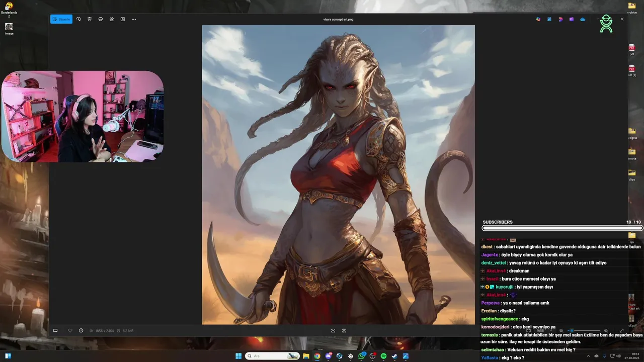Open Borderlands 2 desktop shortcut

[x=9, y=9]
